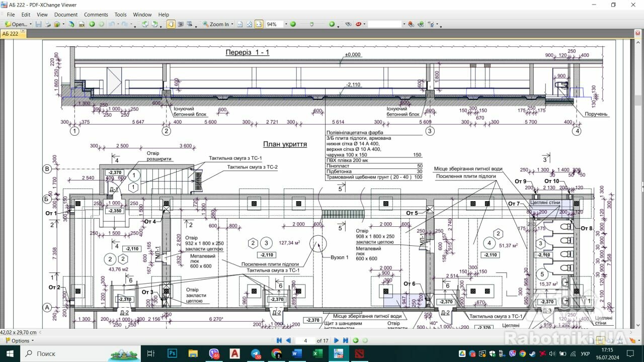
Task: Open the File menu
Action: 11,15
